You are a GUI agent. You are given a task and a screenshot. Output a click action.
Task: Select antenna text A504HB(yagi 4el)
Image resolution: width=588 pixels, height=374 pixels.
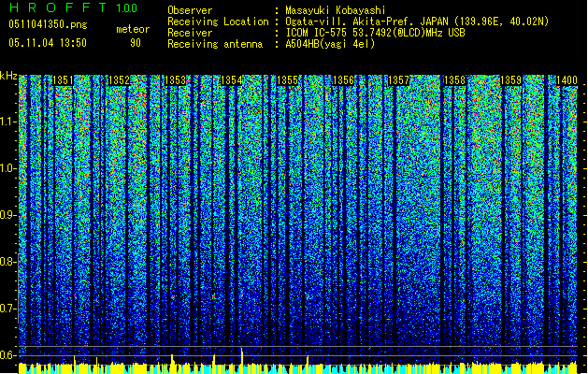330,44
